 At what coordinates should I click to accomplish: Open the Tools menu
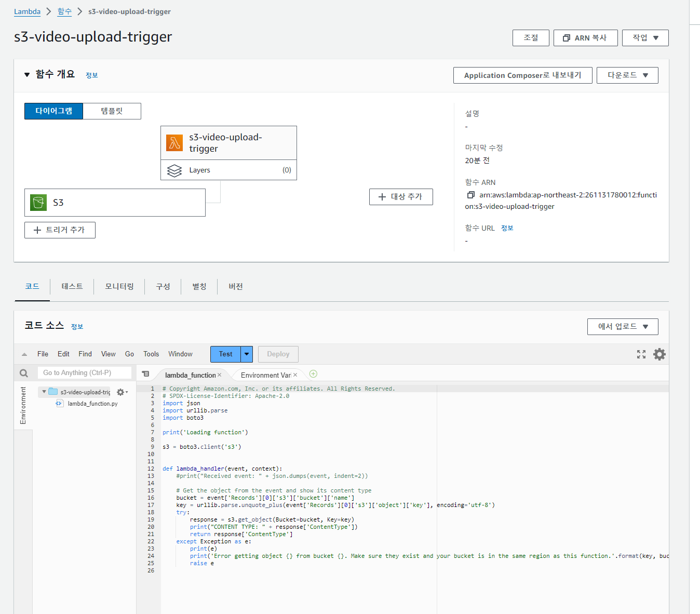coord(151,354)
